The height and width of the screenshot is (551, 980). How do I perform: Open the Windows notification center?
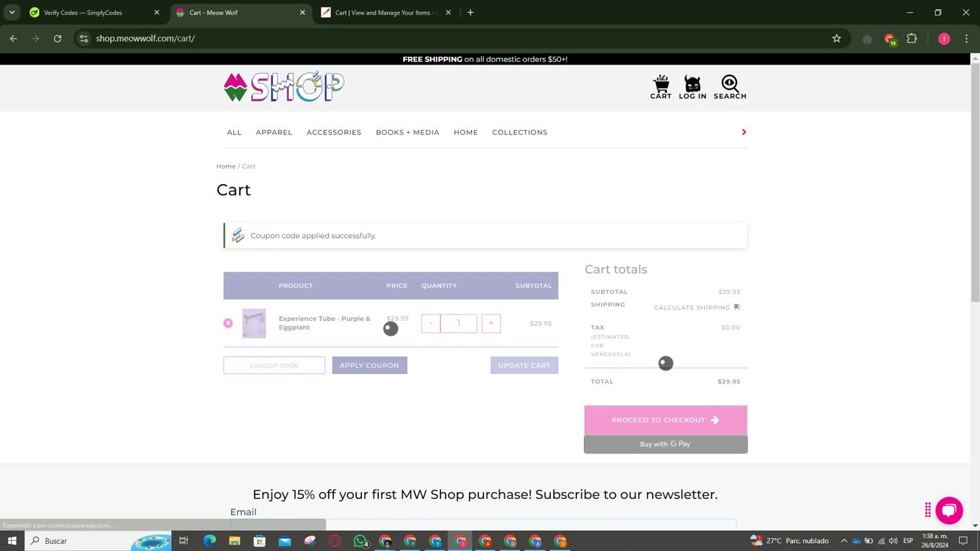click(x=963, y=541)
